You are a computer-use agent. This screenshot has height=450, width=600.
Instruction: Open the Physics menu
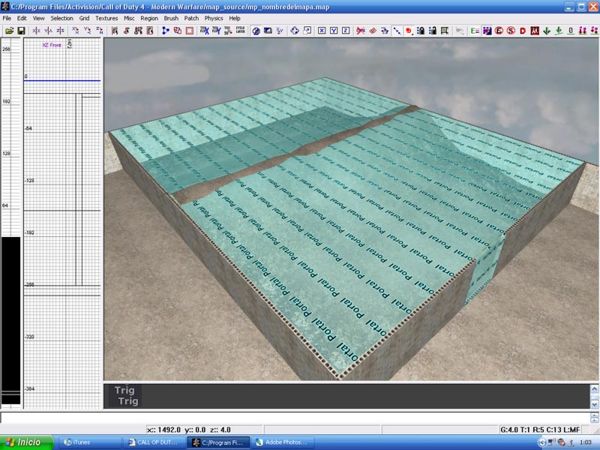(x=214, y=18)
